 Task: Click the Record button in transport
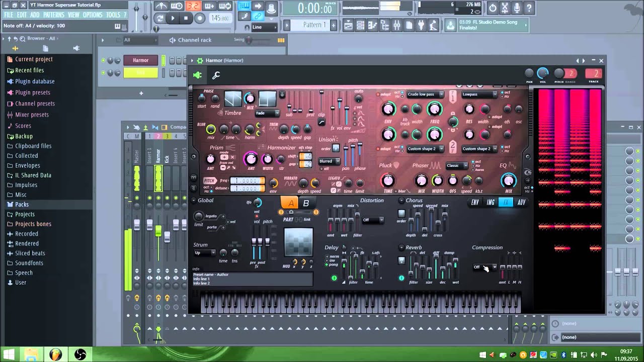(200, 18)
